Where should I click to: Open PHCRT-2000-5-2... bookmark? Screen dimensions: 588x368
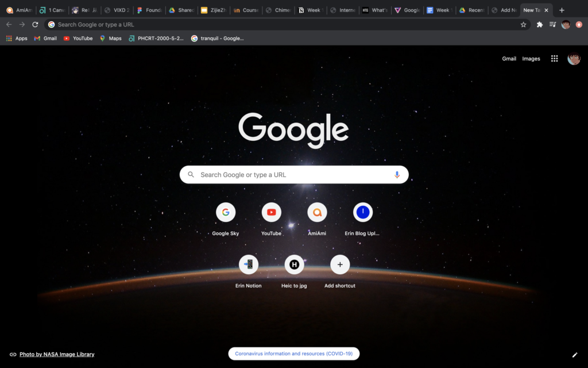point(156,39)
